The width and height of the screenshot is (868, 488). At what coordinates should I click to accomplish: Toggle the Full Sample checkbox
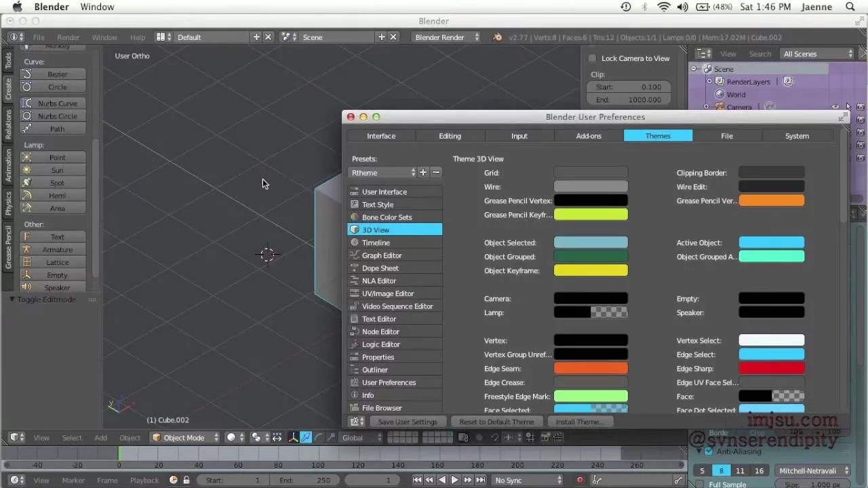700,485
